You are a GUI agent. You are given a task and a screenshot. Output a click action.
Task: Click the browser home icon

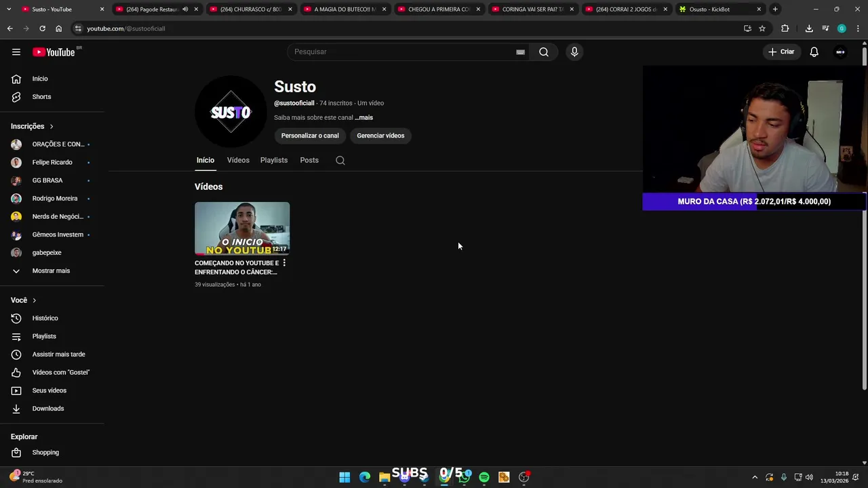58,28
